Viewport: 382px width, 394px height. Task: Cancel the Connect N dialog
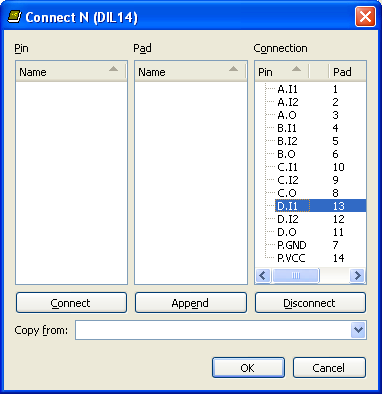(x=329, y=368)
